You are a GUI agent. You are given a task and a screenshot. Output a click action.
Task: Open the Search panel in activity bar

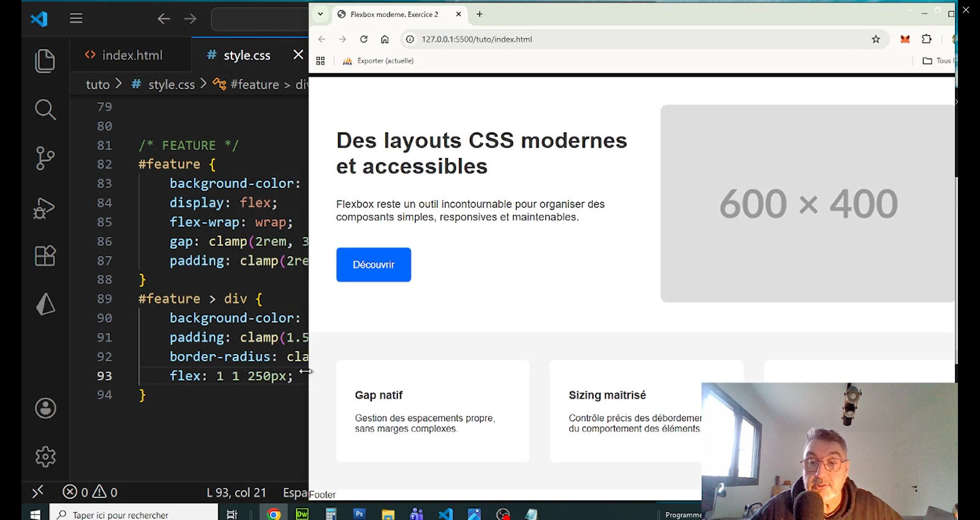(45, 110)
